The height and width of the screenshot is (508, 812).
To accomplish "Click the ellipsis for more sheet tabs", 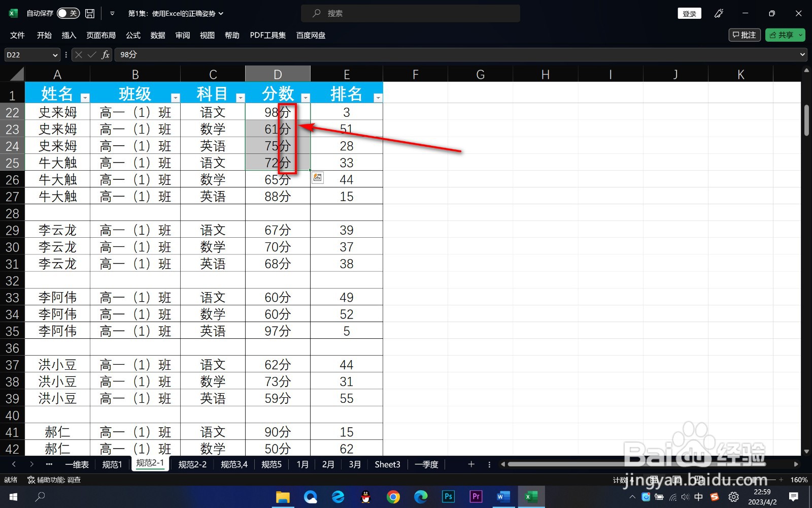I will (49, 464).
